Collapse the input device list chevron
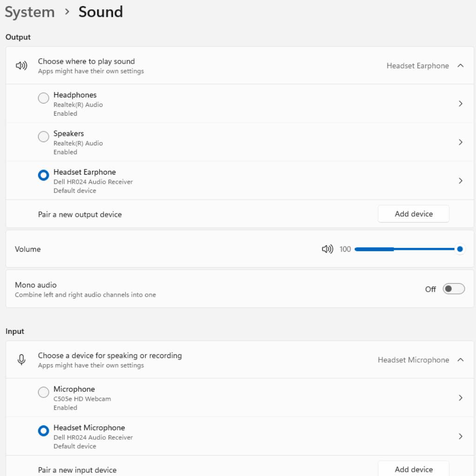The height and width of the screenshot is (476, 476). 461,360
